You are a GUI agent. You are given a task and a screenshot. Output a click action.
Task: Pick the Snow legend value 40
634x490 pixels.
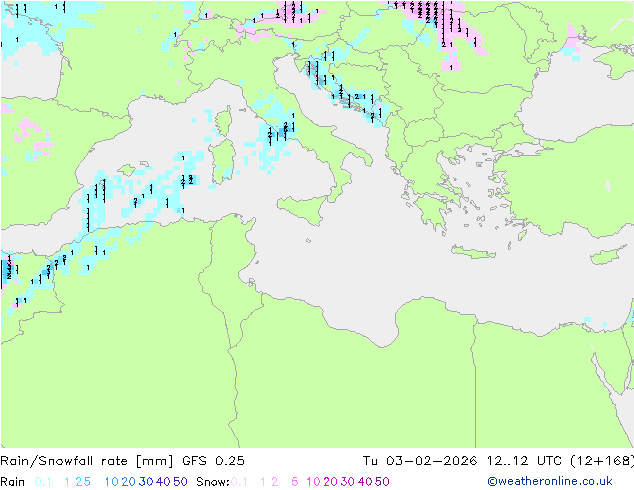click(365, 482)
